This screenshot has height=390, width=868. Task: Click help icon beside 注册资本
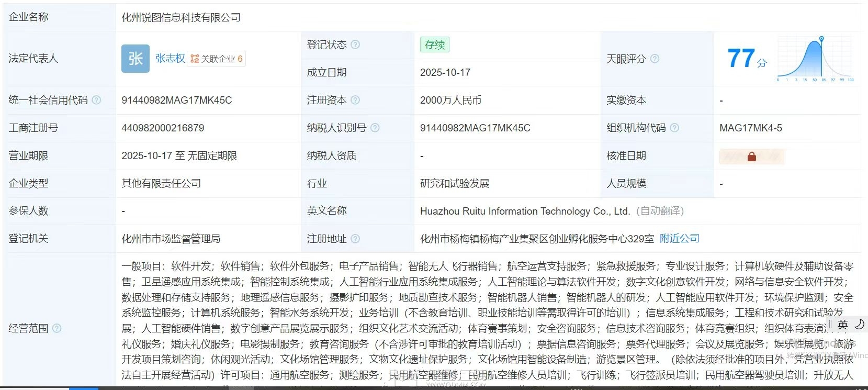click(355, 100)
